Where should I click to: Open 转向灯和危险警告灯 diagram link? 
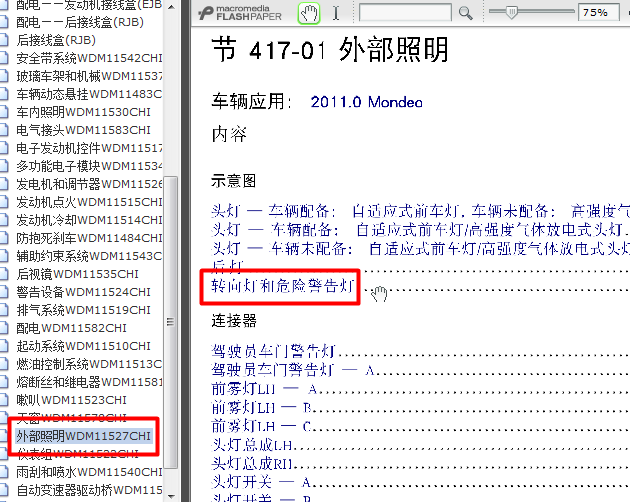pos(282,286)
